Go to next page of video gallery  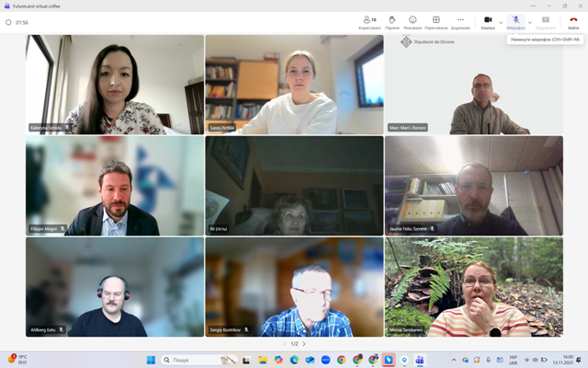[x=304, y=343]
